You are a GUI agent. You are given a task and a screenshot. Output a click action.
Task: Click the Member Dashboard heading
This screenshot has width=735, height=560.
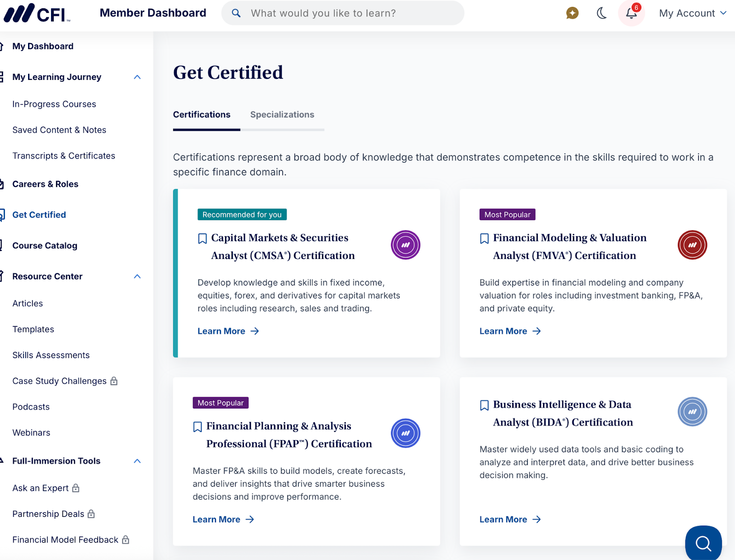click(153, 13)
